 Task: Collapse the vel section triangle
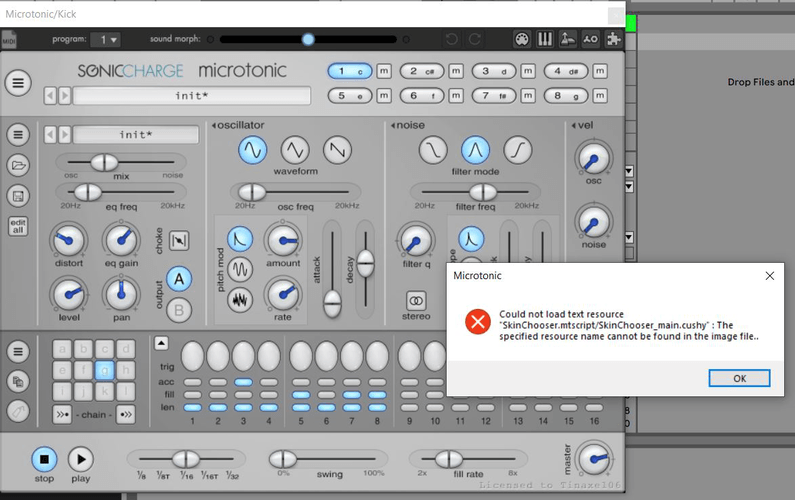pyautogui.click(x=574, y=125)
